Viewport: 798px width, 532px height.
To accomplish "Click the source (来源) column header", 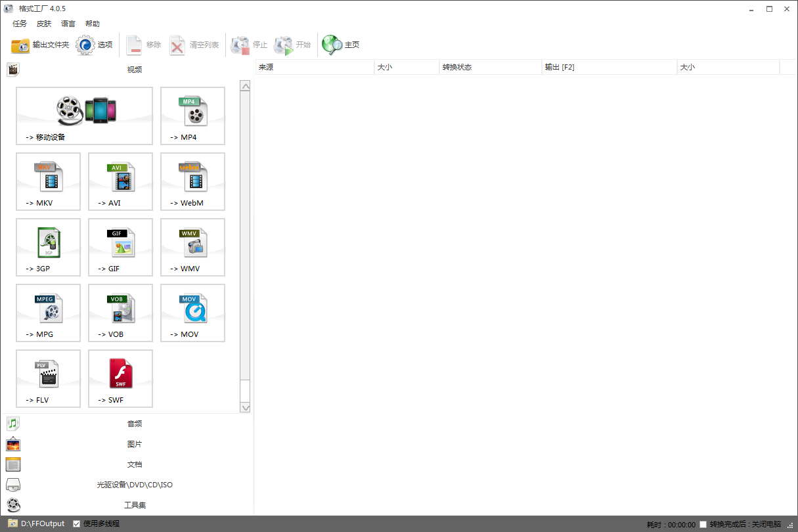I will click(314, 67).
